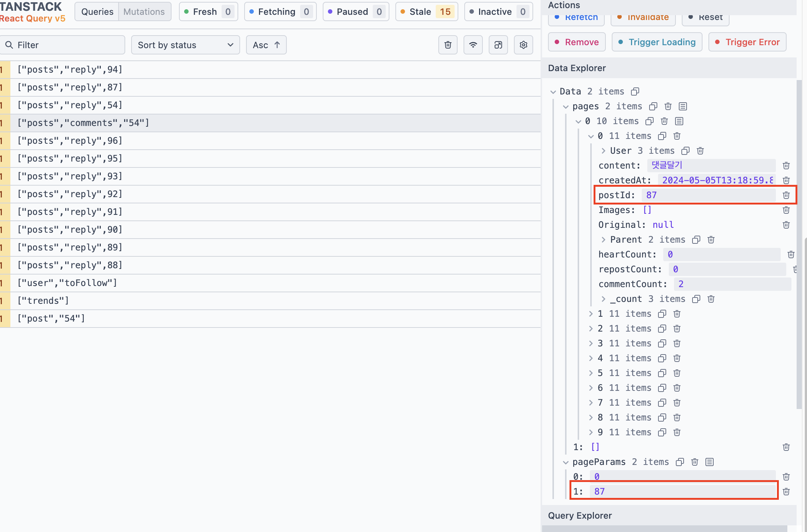Switch to Mutations tab
The width and height of the screenshot is (807, 532).
[144, 11]
